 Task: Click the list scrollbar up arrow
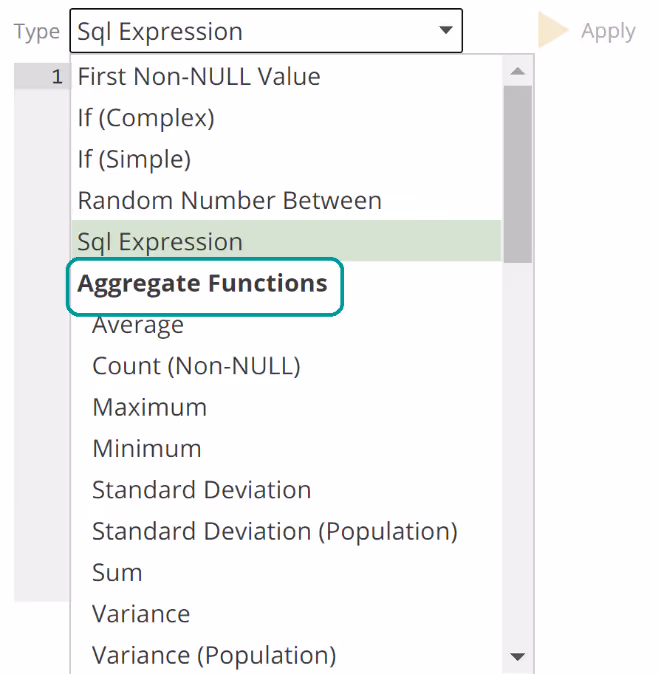[518, 72]
